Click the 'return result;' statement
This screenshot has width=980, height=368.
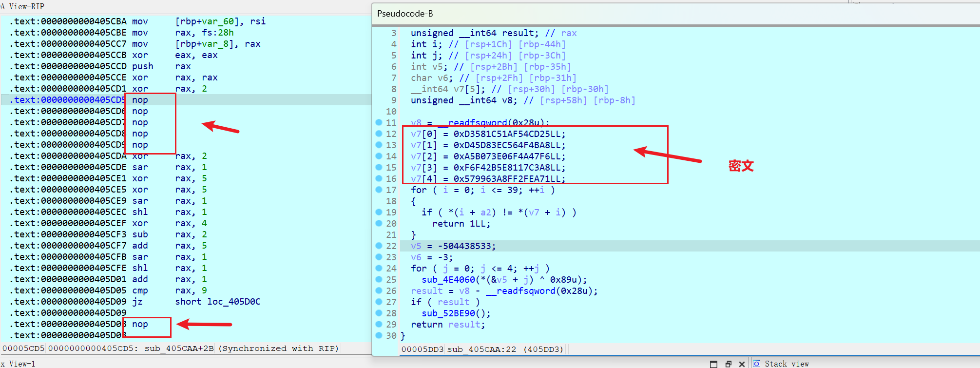pos(448,325)
